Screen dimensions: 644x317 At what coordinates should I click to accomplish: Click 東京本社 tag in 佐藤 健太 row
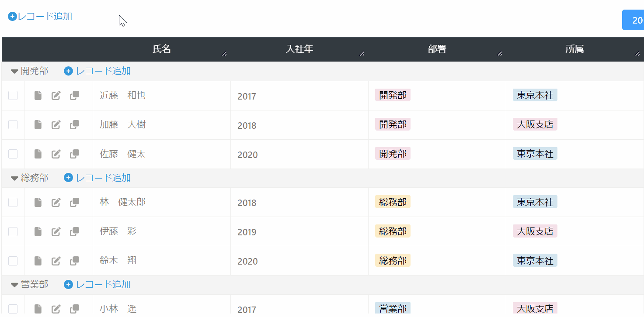[x=535, y=154]
